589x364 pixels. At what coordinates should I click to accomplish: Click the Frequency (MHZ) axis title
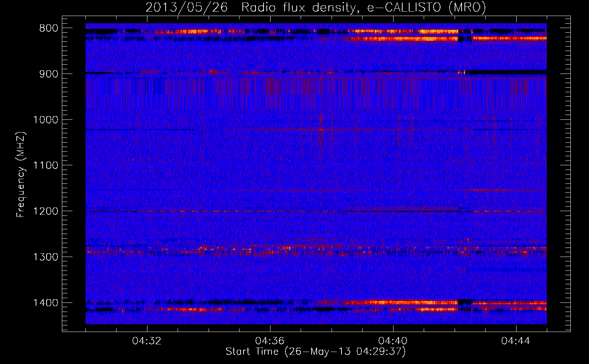point(21,174)
